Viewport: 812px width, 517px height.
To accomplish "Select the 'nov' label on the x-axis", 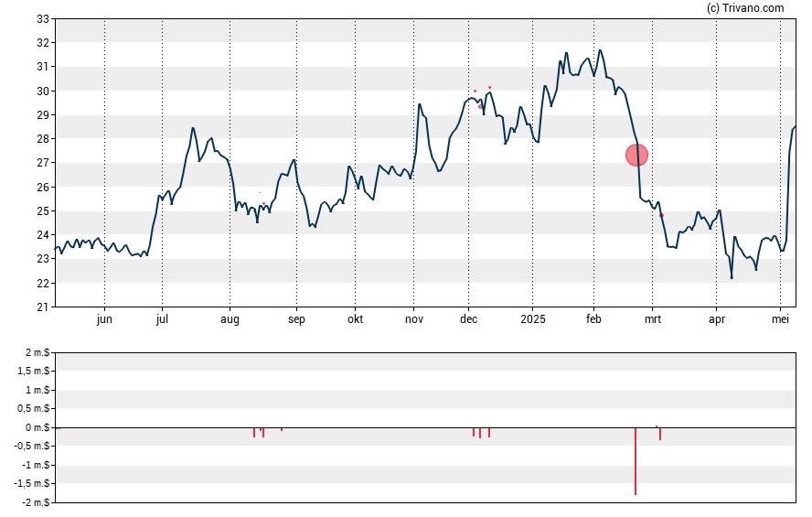I will pos(413,319).
